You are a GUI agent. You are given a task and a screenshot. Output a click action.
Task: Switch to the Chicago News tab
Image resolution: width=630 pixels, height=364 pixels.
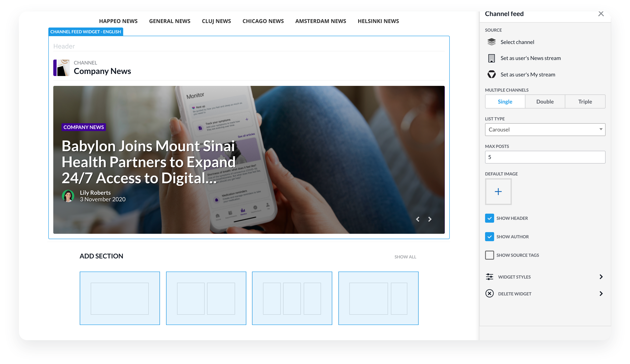[x=263, y=21]
